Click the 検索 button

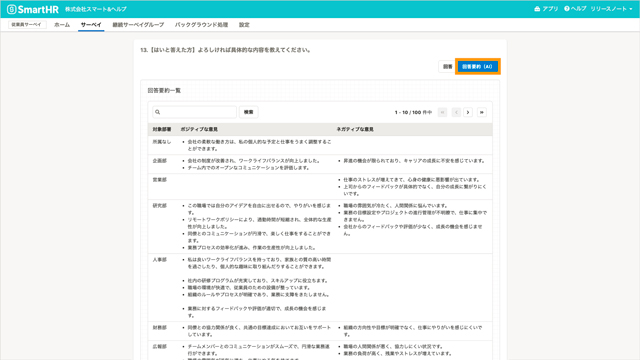tap(249, 112)
